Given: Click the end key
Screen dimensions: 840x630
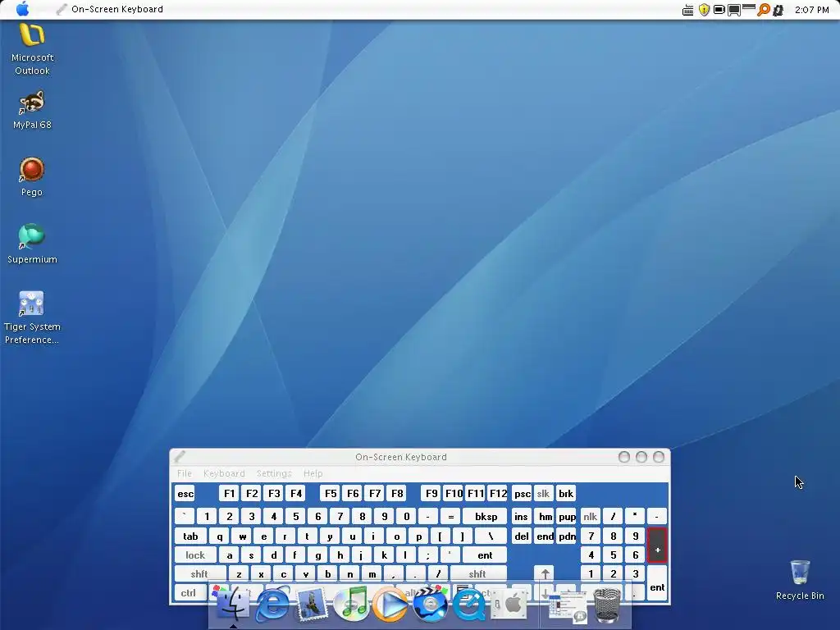Looking at the screenshot, I should (x=545, y=536).
